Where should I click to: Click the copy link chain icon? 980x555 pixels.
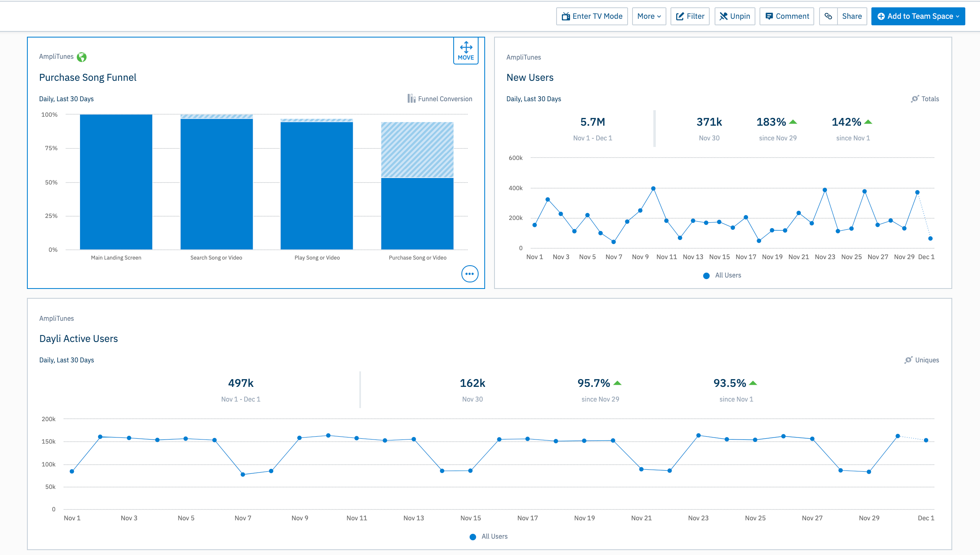pyautogui.click(x=828, y=16)
